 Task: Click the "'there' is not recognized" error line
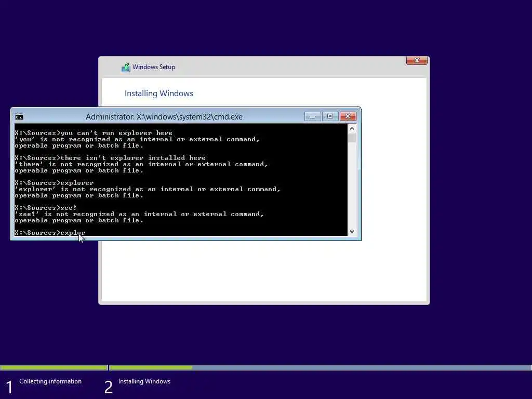141,164
